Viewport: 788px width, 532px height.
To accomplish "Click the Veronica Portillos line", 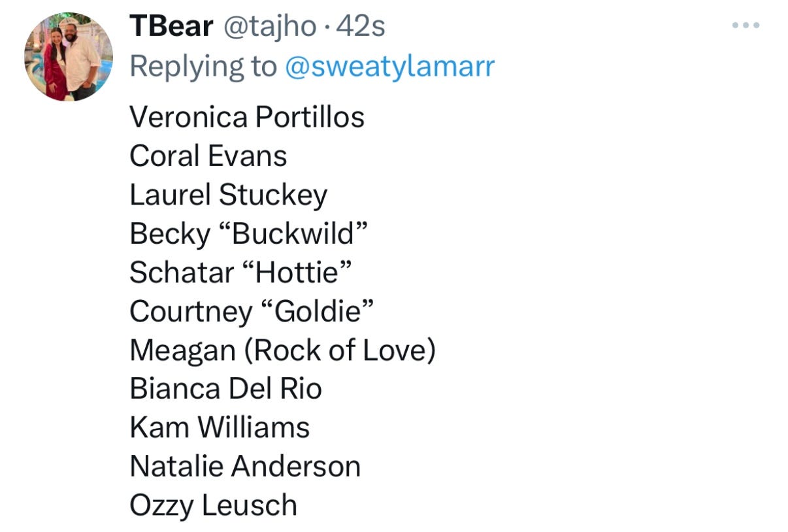I will pos(247,118).
